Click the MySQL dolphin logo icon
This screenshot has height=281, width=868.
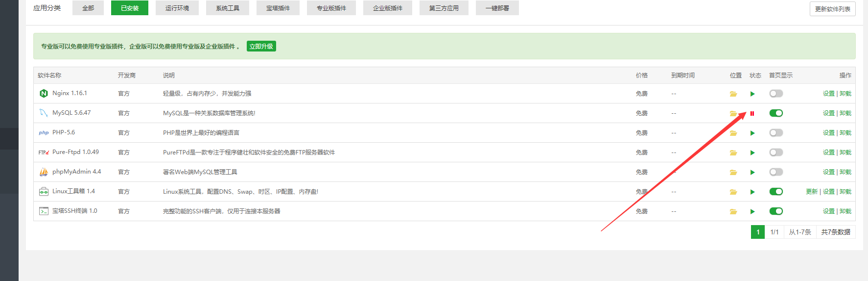[44, 113]
